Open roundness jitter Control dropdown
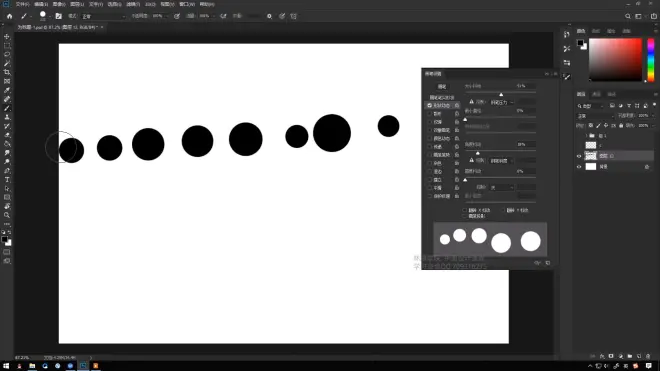The width and height of the screenshot is (660, 371). click(x=501, y=187)
